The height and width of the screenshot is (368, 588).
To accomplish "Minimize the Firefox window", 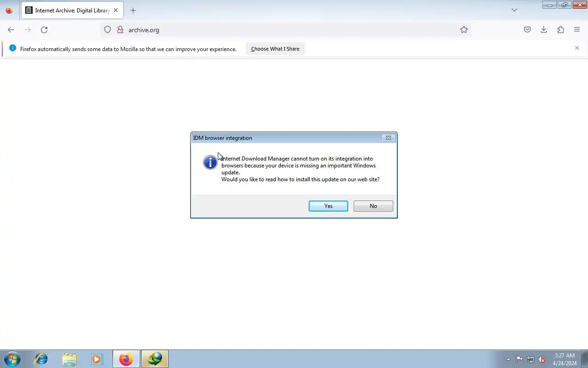I will [x=549, y=5].
